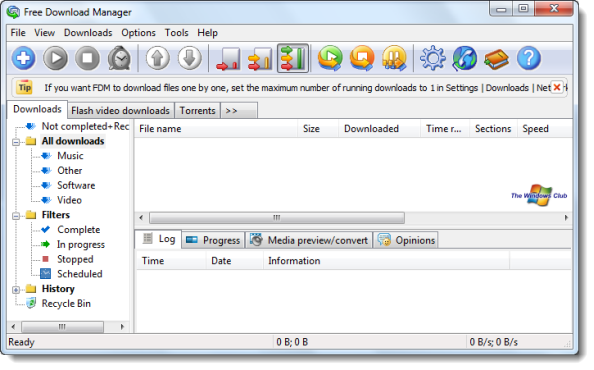The image size is (594, 370).
Task: Close the tip bar with the red X
Action: click(557, 87)
